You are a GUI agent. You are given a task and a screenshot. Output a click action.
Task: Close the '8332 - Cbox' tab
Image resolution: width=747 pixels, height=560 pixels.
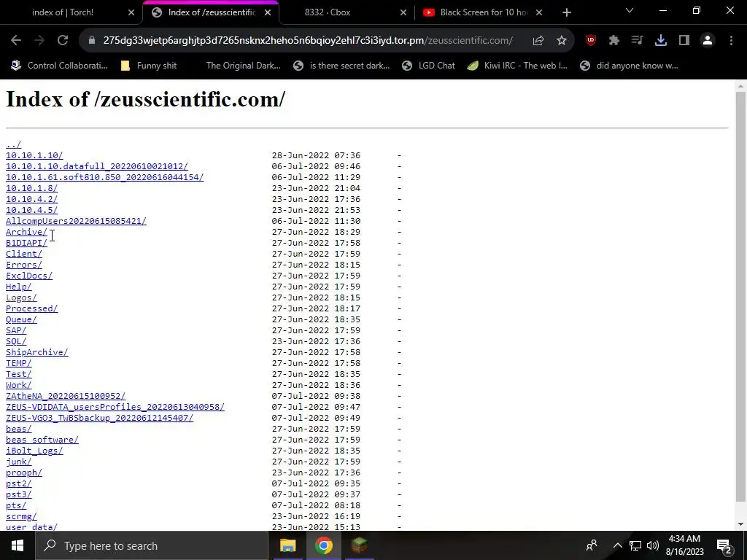403,12
